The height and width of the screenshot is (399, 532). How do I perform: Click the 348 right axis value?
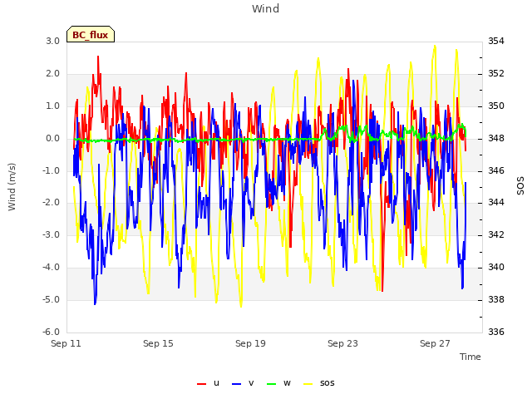[x=496, y=139]
